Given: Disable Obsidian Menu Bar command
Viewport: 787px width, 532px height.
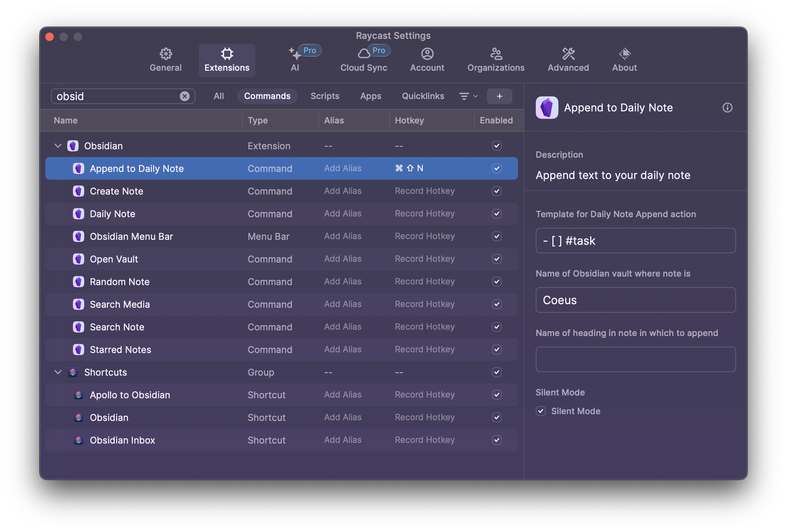Looking at the screenshot, I should [496, 236].
